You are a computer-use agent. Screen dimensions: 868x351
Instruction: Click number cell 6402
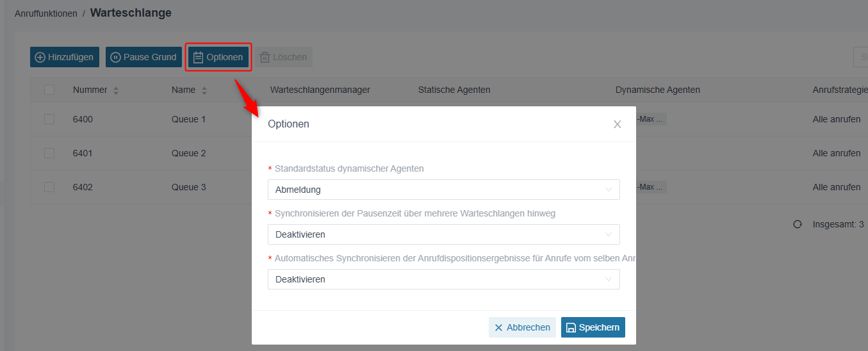[83, 187]
